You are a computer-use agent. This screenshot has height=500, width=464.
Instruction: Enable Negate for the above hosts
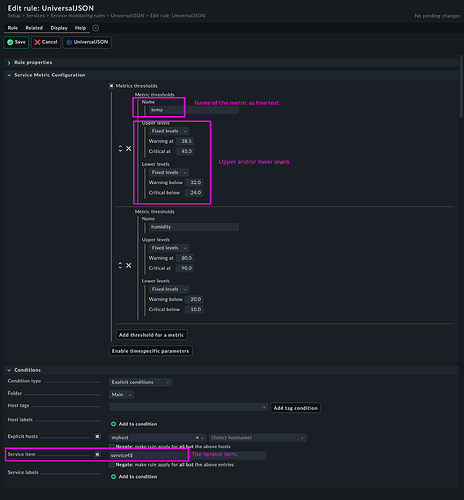[112, 447]
